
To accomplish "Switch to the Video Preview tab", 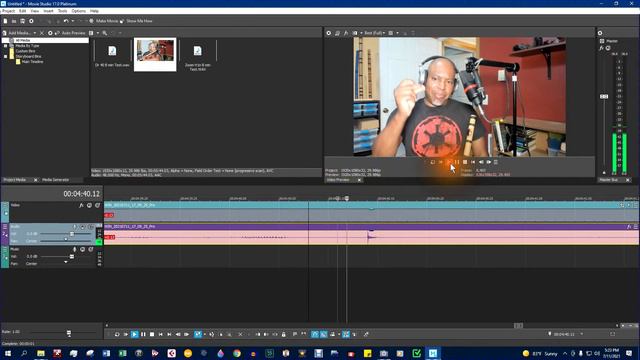I will point(338,180).
